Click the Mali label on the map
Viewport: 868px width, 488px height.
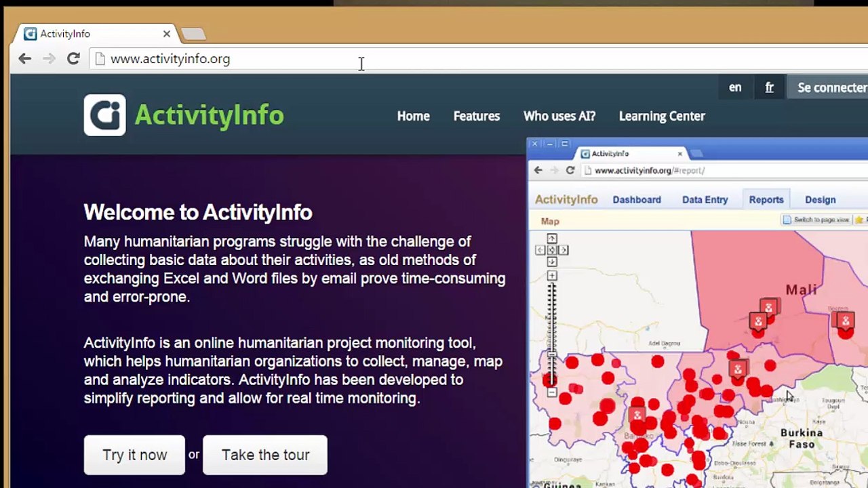tap(801, 290)
